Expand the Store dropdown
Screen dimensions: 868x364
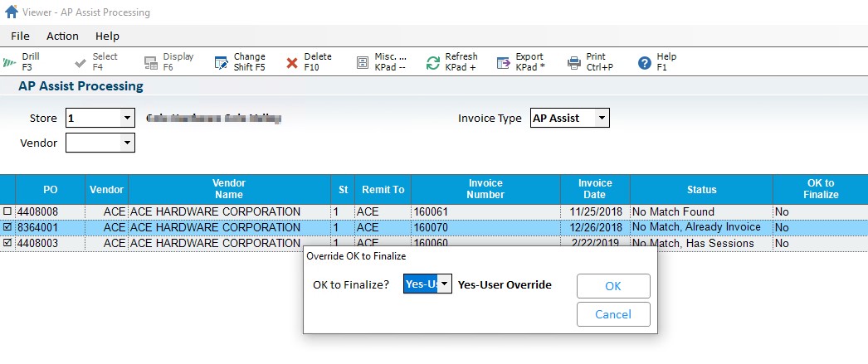click(127, 118)
